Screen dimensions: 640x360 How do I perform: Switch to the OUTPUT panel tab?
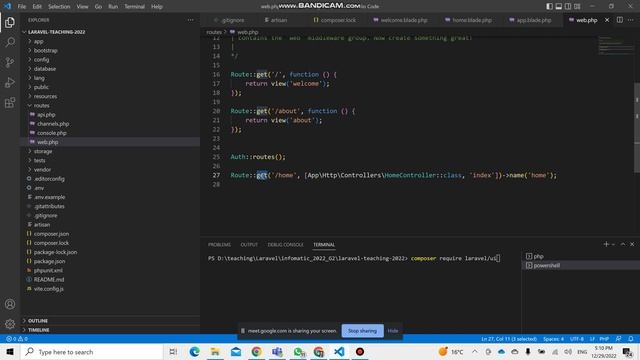pos(249,244)
